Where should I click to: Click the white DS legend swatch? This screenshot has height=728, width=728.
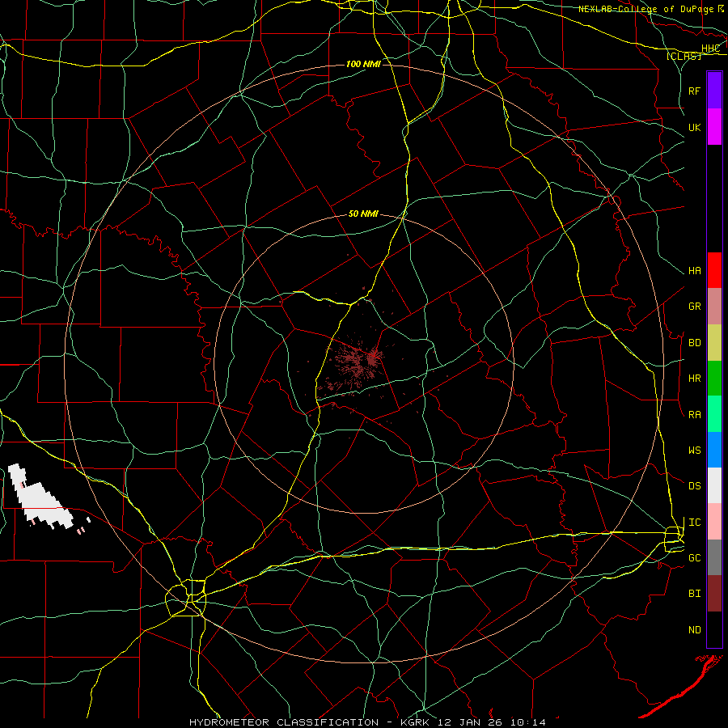[714, 485]
